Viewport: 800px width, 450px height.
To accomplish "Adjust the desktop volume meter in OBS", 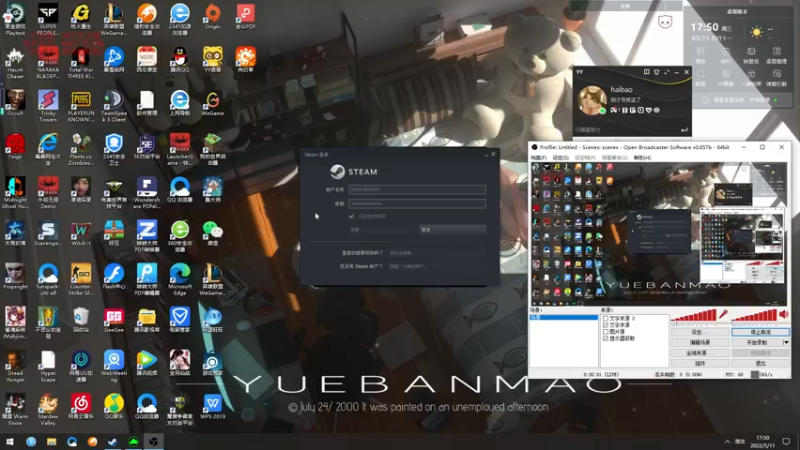I will (x=755, y=317).
